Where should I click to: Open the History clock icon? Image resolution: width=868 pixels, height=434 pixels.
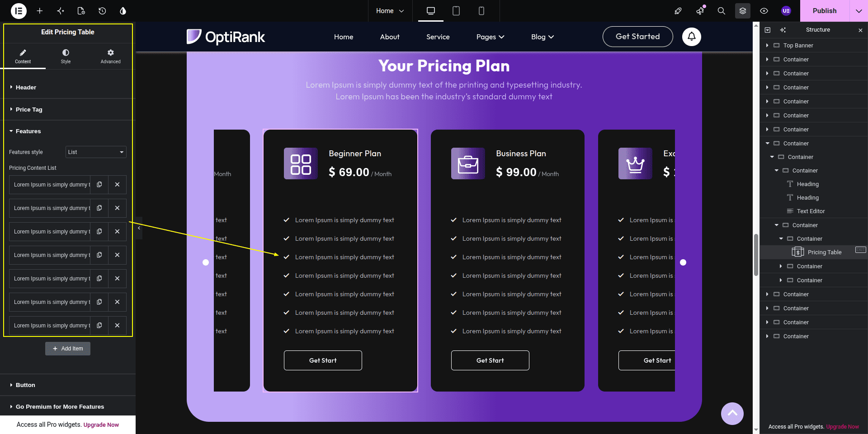point(102,11)
